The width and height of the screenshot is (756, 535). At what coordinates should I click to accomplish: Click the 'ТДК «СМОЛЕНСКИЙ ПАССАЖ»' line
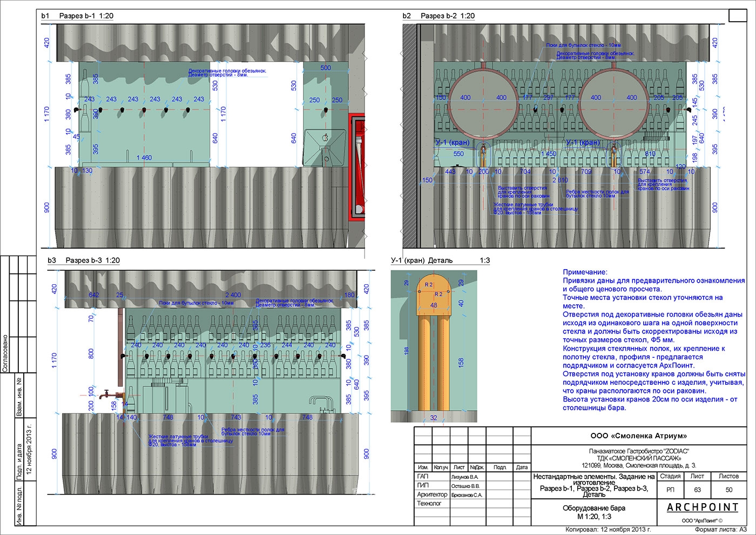(639, 459)
